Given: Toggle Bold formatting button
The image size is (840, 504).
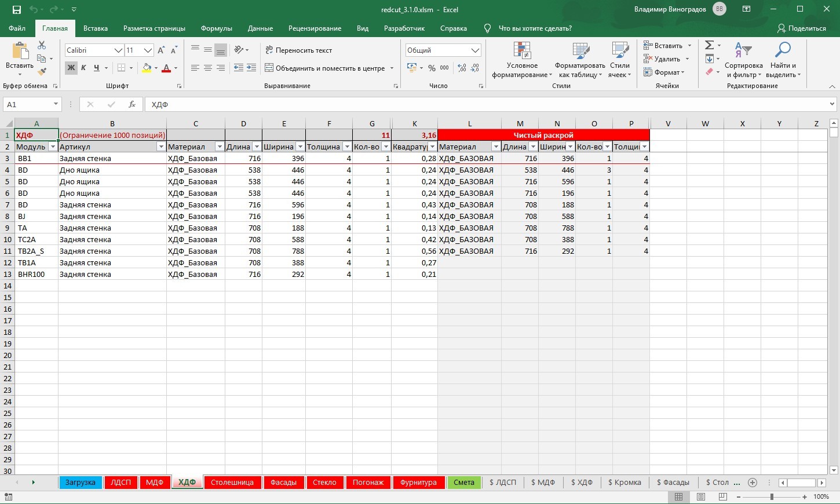Looking at the screenshot, I should [x=71, y=68].
